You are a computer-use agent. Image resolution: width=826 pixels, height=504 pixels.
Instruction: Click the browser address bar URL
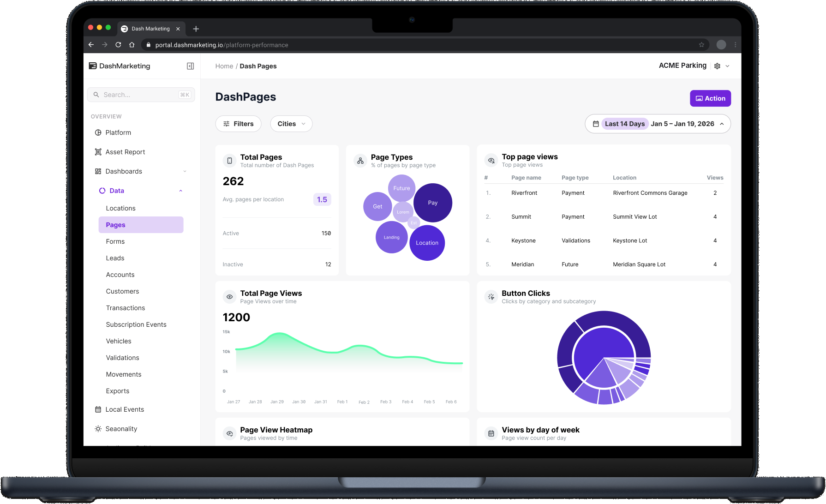click(221, 45)
